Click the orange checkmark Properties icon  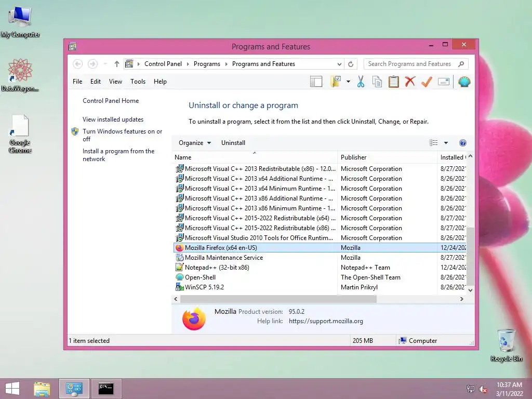[427, 82]
